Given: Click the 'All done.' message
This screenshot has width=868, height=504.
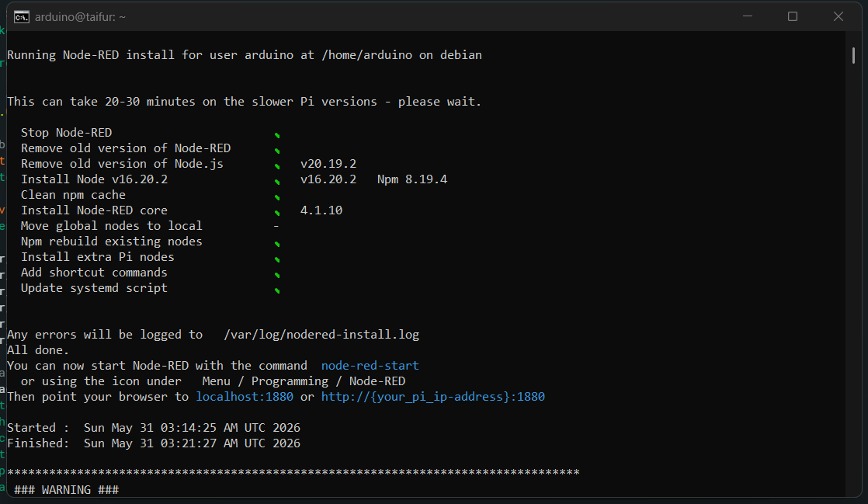Looking at the screenshot, I should pos(38,350).
